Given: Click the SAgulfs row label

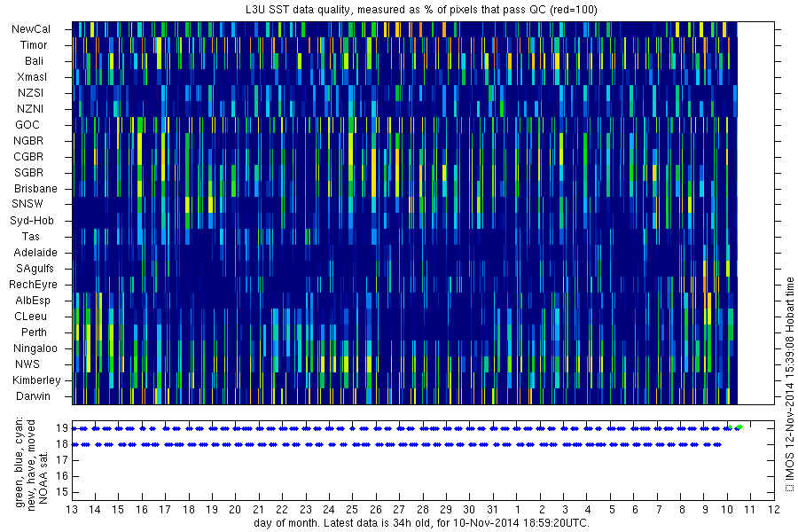Looking at the screenshot, I should [35, 269].
